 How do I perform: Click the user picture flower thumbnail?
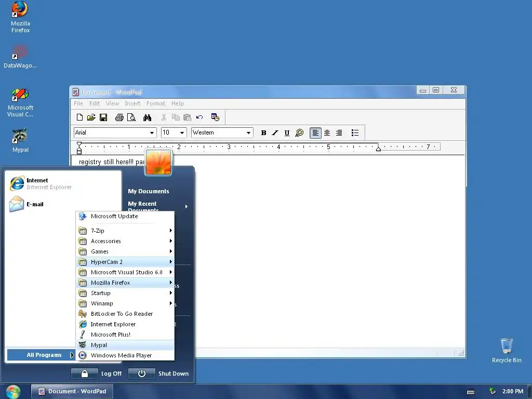coord(158,162)
